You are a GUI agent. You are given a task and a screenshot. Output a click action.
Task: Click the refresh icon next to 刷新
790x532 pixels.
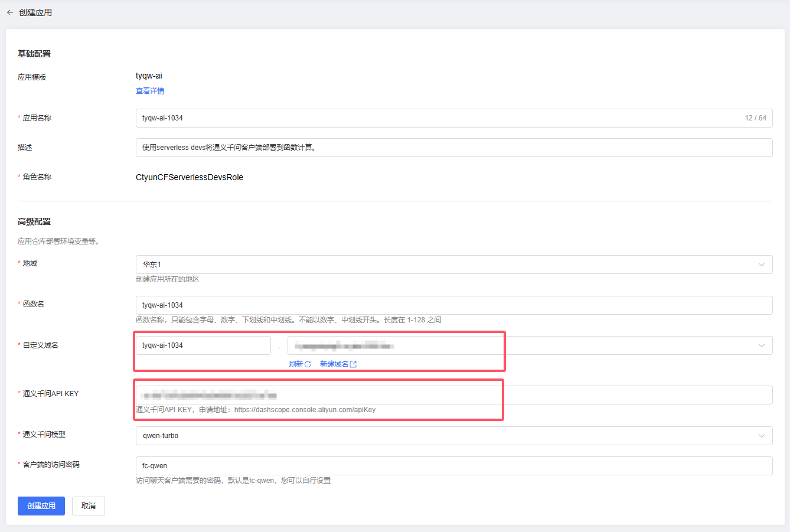point(308,364)
